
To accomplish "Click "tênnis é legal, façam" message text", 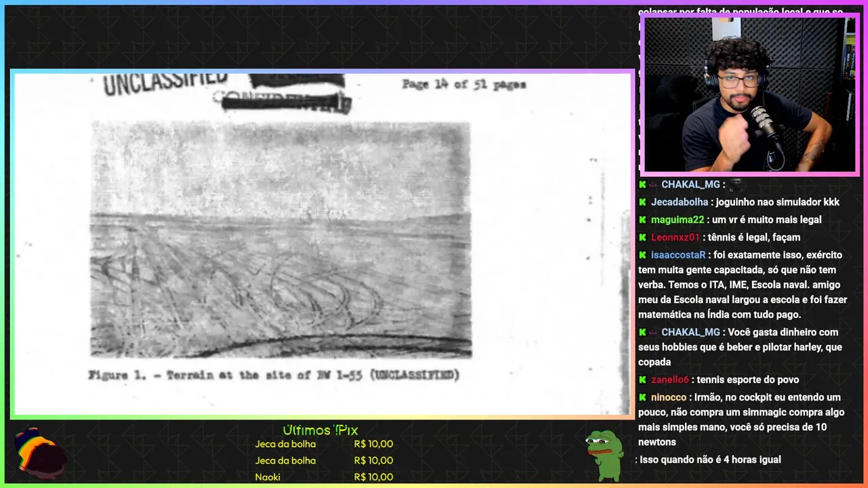I will coord(754,237).
